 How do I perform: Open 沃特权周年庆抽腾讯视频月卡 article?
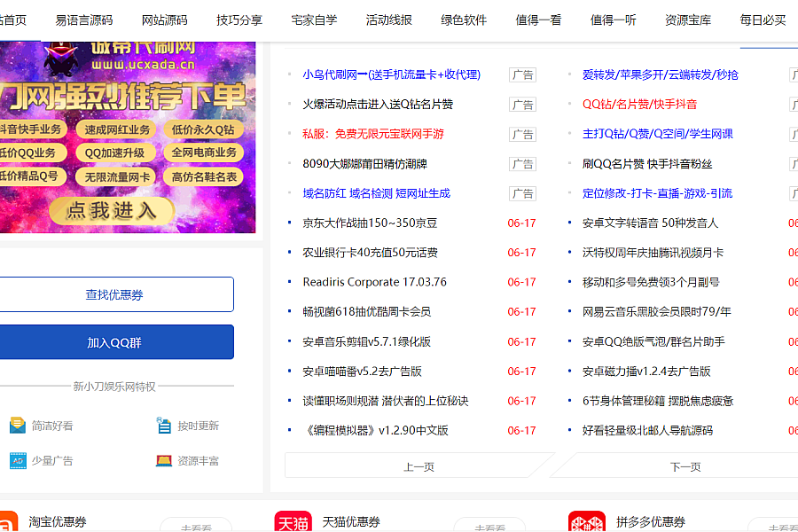point(653,252)
